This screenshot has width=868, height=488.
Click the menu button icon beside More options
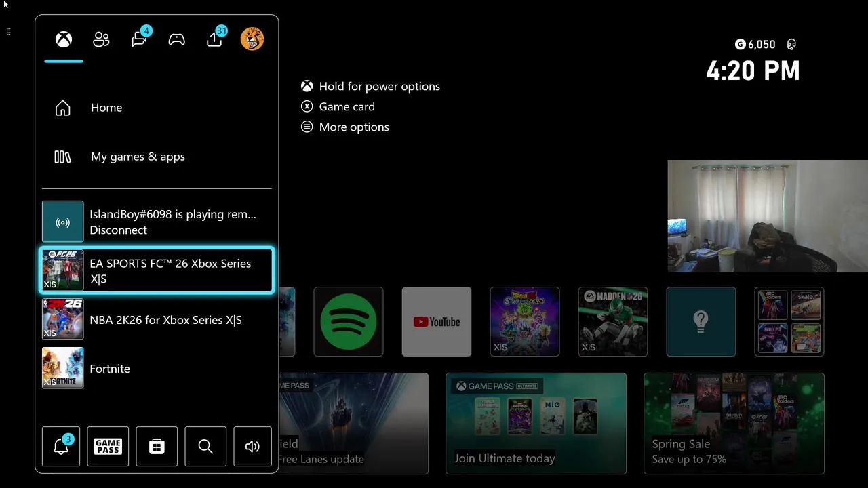click(x=307, y=127)
